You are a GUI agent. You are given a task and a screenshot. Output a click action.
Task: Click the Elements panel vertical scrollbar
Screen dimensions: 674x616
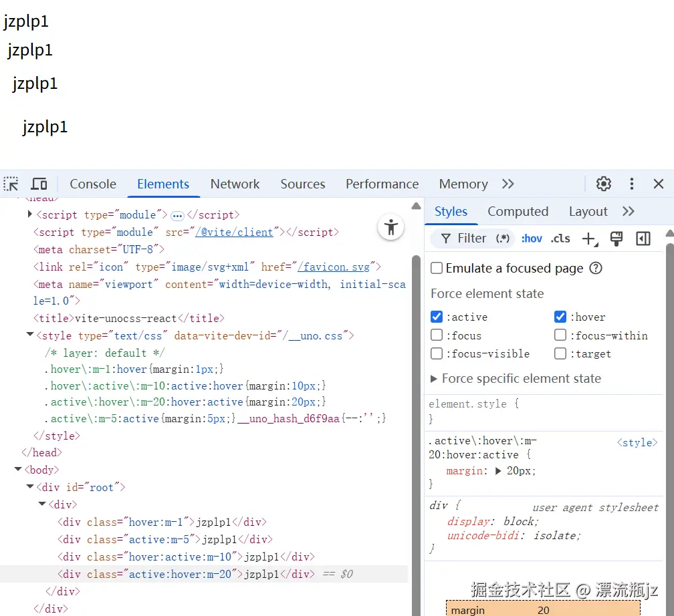[x=416, y=436]
